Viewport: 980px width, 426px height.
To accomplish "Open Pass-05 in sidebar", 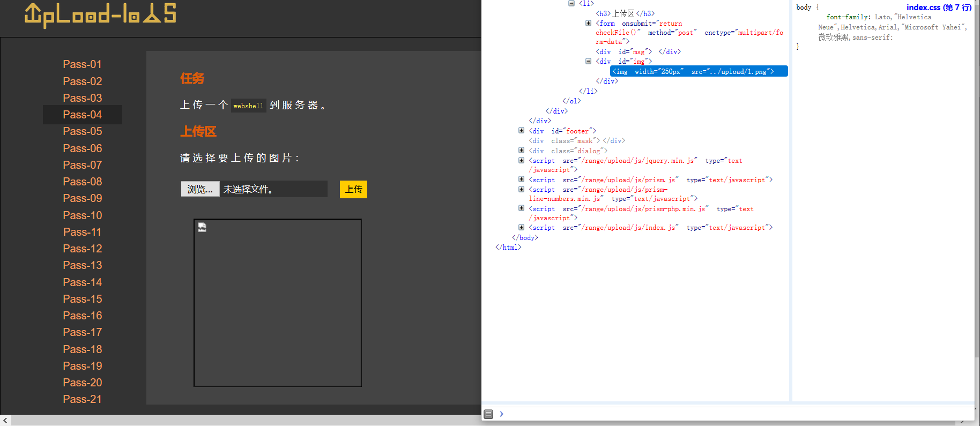I will 83,131.
